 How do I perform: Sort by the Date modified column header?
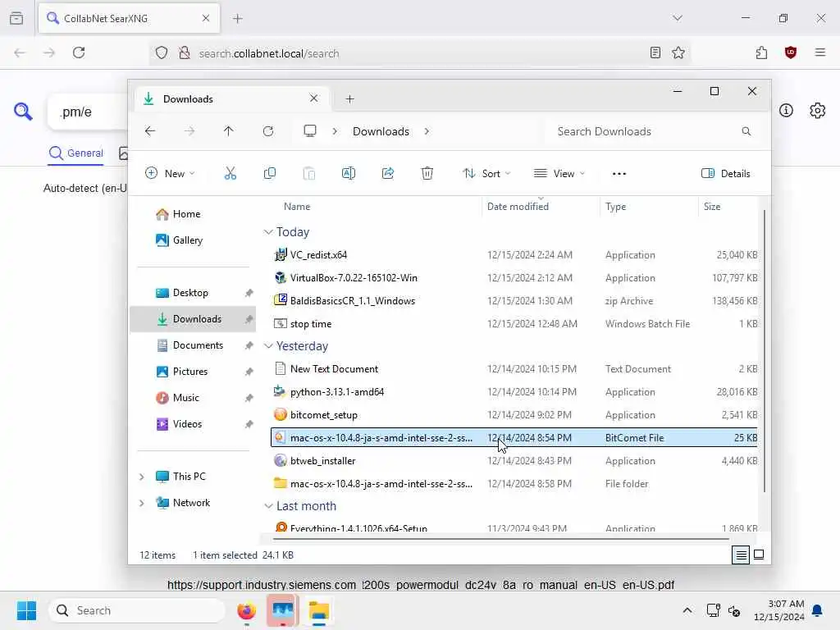(518, 206)
